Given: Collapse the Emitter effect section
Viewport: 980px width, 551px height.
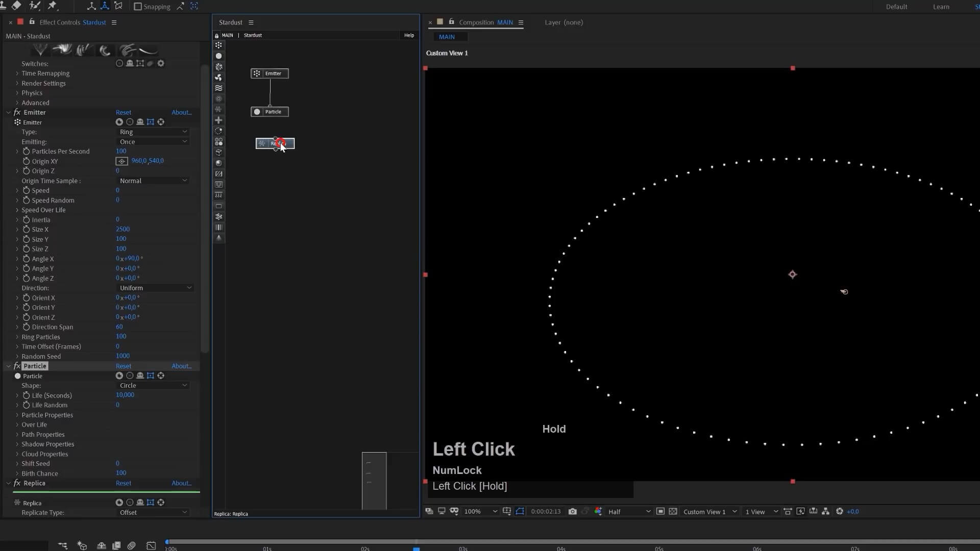Looking at the screenshot, I should click(9, 112).
